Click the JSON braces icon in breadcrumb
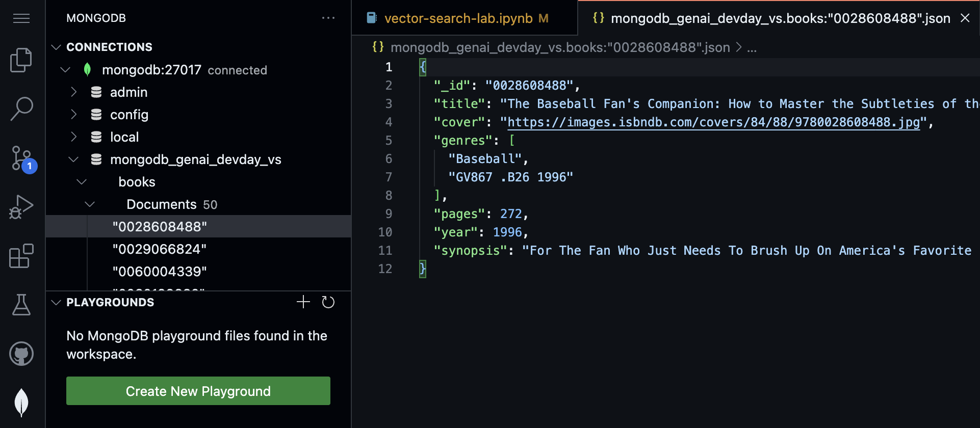The image size is (980, 428). coord(378,47)
